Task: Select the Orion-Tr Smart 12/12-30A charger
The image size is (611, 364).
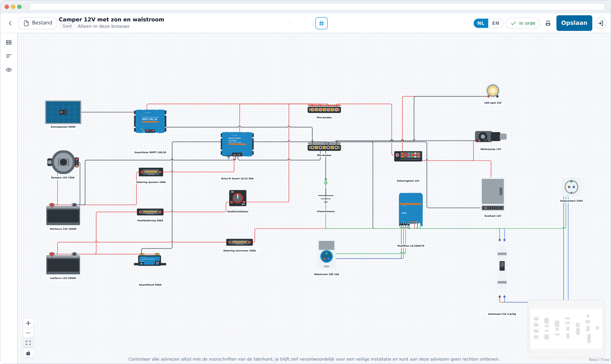Action: pyautogui.click(x=237, y=144)
